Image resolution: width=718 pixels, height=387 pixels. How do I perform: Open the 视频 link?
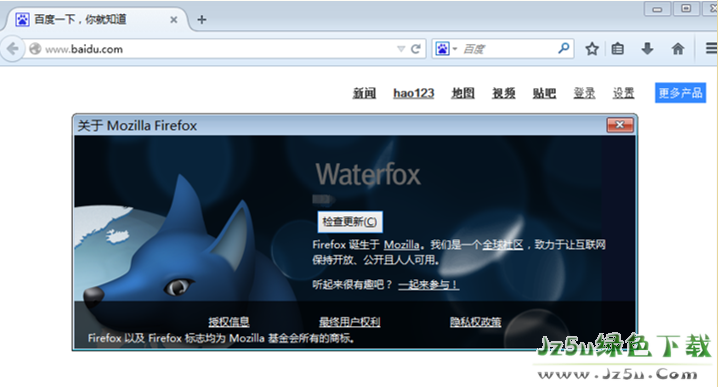[x=504, y=93]
